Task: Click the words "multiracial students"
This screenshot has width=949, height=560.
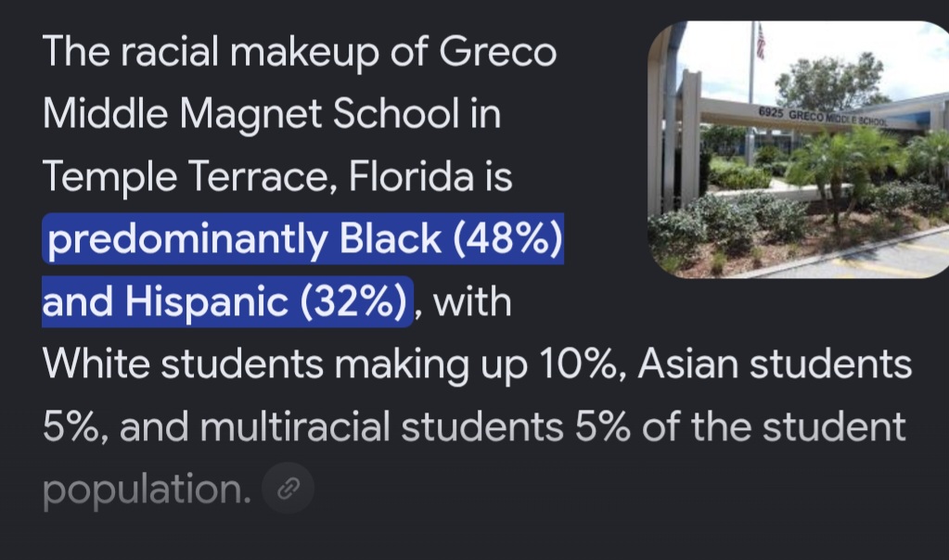Action: tap(382, 426)
